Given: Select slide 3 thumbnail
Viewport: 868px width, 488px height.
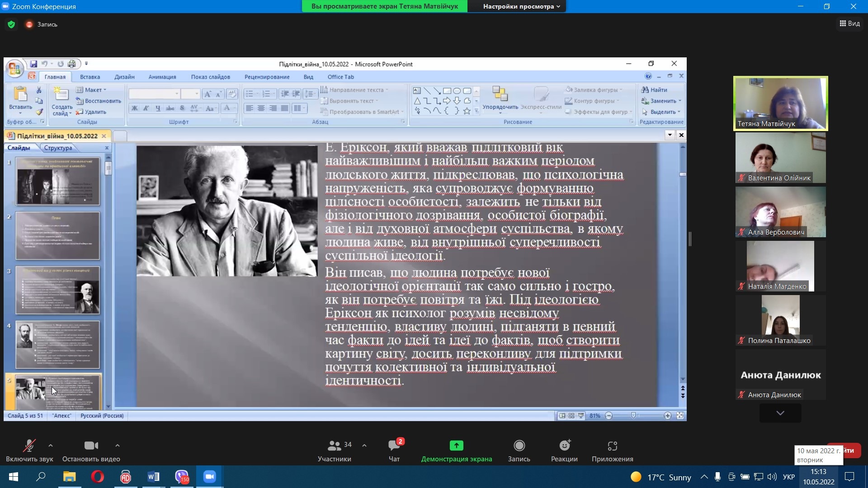Looking at the screenshot, I should pyautogui.click(x=57, y=290).
